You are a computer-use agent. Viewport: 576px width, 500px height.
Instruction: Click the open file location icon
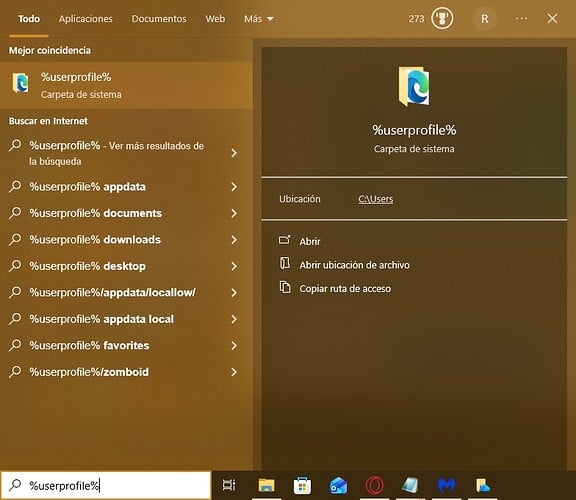coord(285,263)
